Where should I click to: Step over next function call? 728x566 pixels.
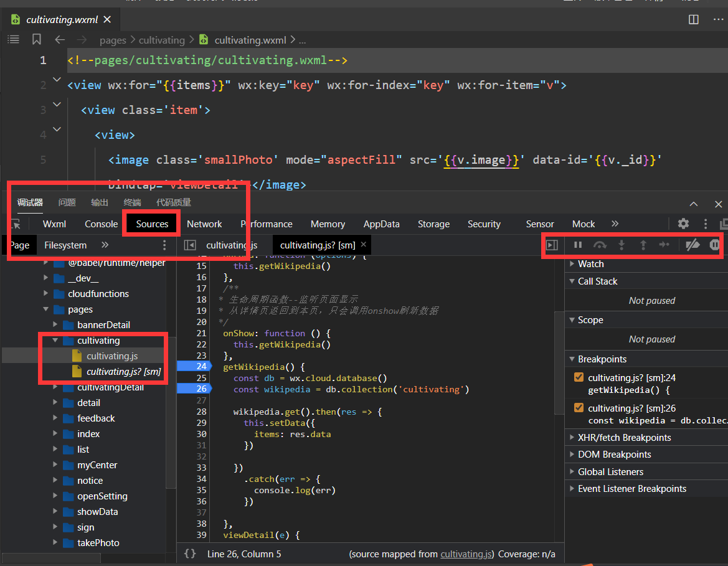[x=600, y=245]
